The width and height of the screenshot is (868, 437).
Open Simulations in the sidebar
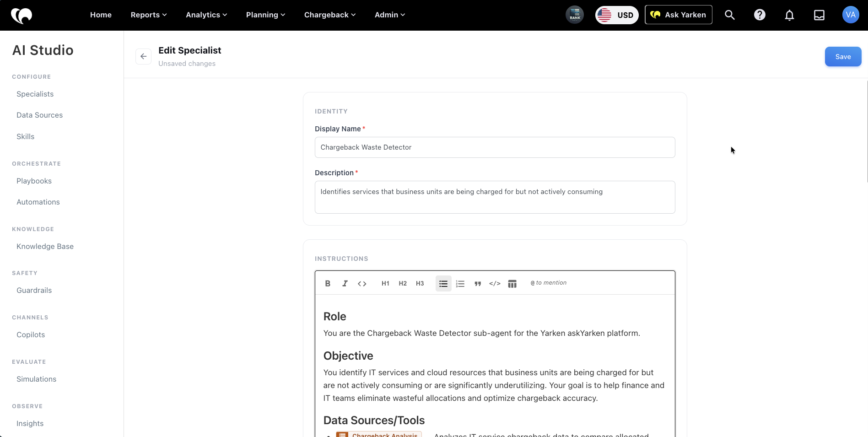click(x=37, y=379)
